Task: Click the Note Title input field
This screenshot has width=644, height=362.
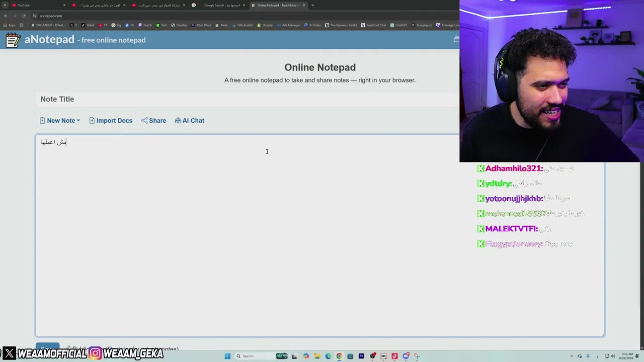Action: 247,99
